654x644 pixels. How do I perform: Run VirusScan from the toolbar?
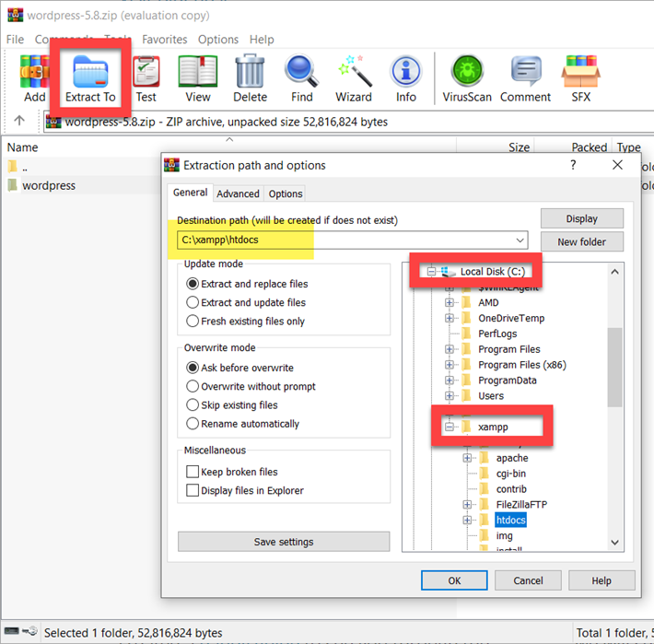[x=468, y=75]
